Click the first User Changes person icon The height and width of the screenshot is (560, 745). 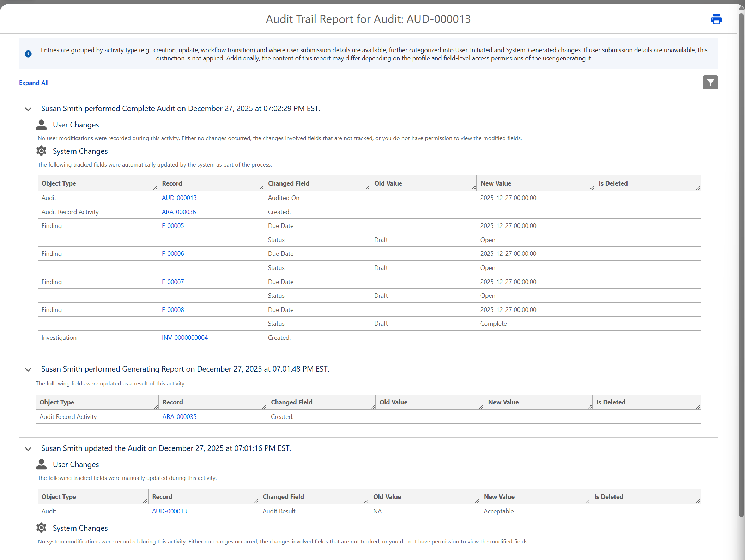pos(41,125)
